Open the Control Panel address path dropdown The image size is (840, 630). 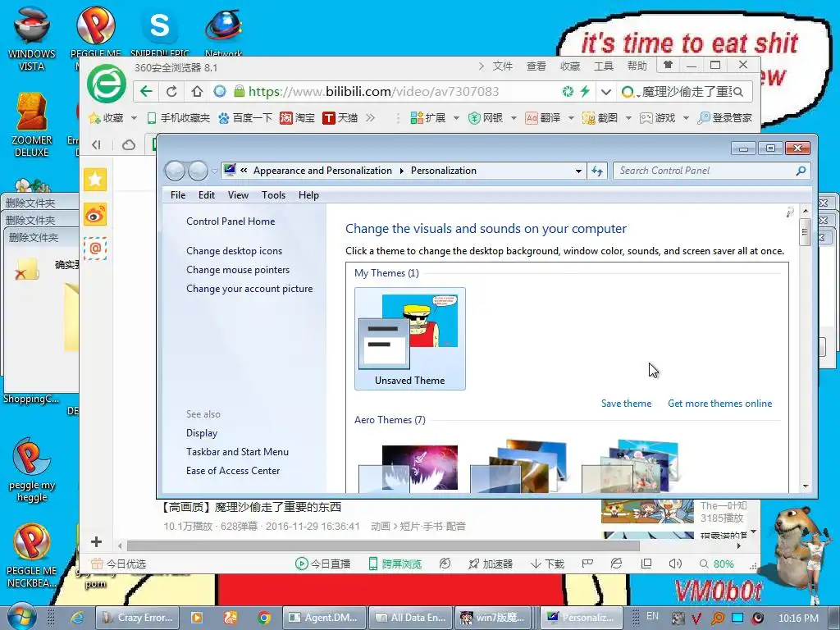pyautogui.click(x=578, y=171)
